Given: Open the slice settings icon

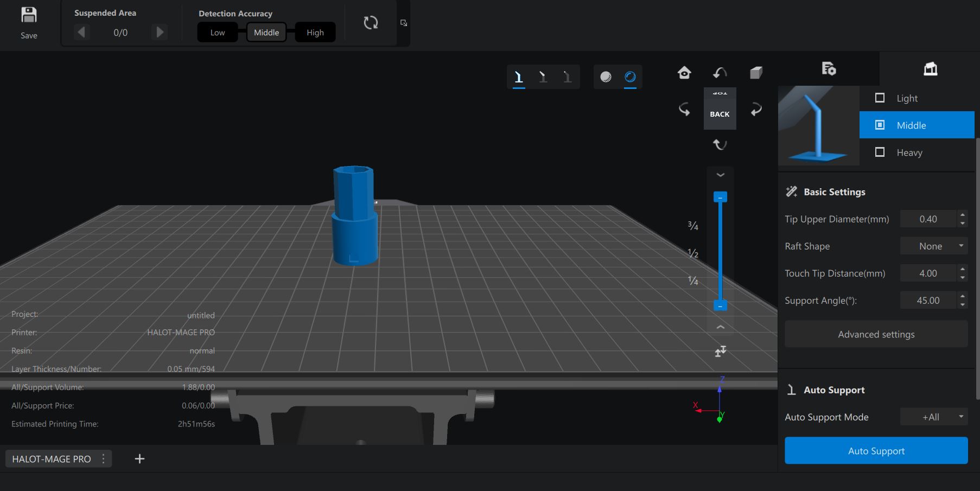Looking at the screenshot, I should [829, 69].
